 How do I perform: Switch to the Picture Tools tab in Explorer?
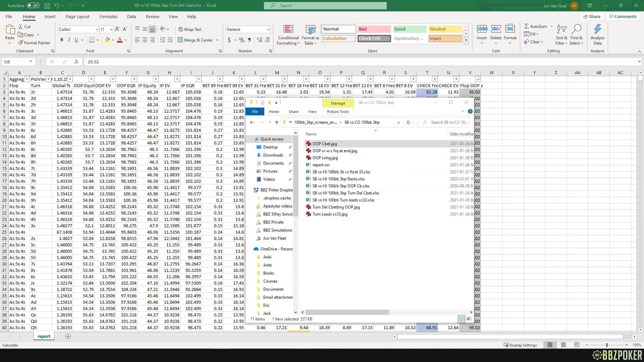338,112
